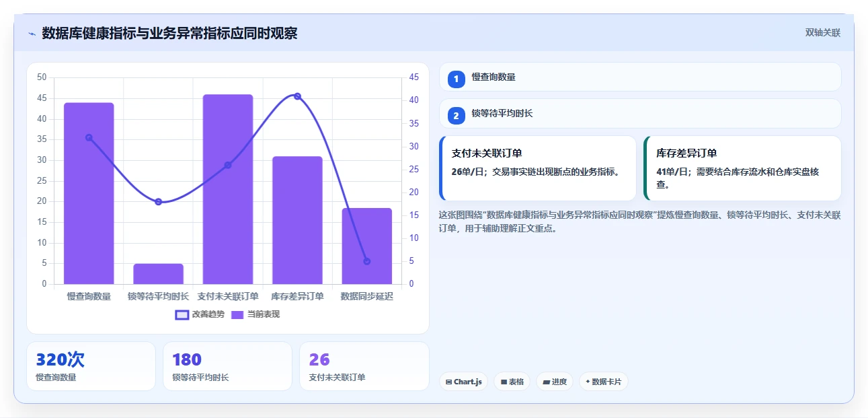Screen dimensions: 868x418
Task: Click the 当前表现 legend purple swatch
Action: point(237,314)
